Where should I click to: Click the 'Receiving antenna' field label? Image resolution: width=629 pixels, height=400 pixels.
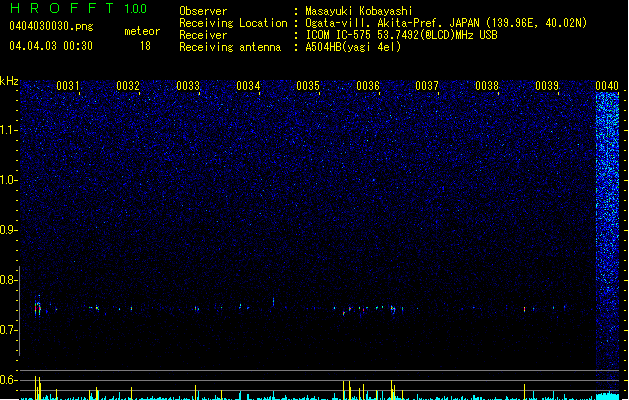(x=230, y=47)
